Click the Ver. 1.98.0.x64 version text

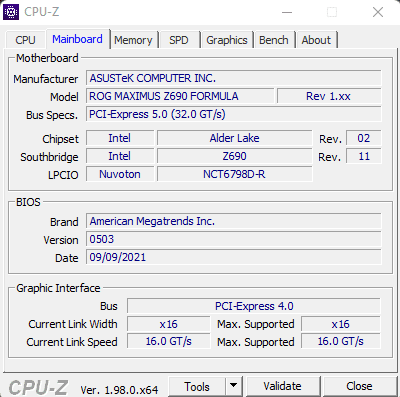[119, 390]
